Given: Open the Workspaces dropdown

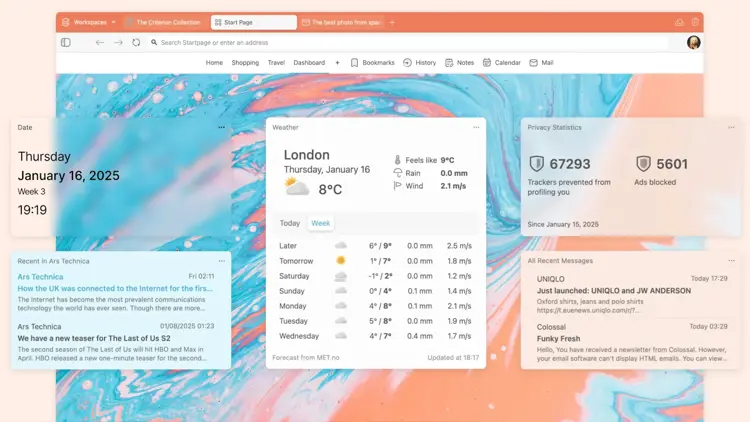Looking at the screenshot, I should [x=89, y=22].
